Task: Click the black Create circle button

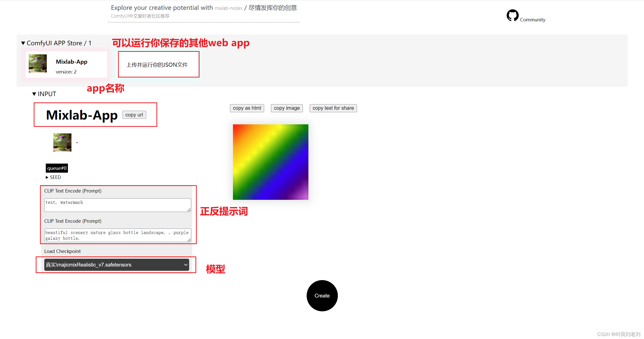Action: click(322, 295)
